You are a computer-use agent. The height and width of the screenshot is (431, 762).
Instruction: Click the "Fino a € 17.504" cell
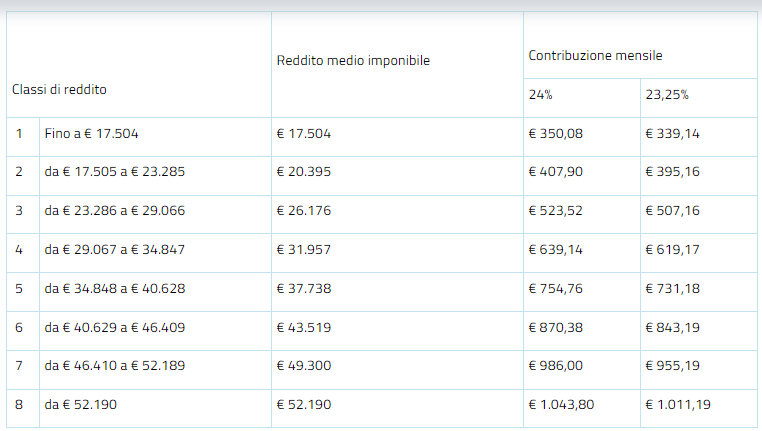98,133
